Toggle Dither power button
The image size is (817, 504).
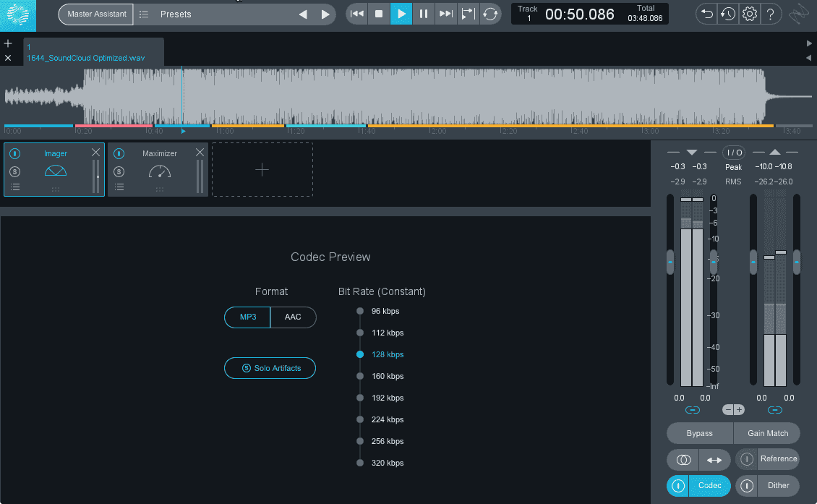coord(747,486)
